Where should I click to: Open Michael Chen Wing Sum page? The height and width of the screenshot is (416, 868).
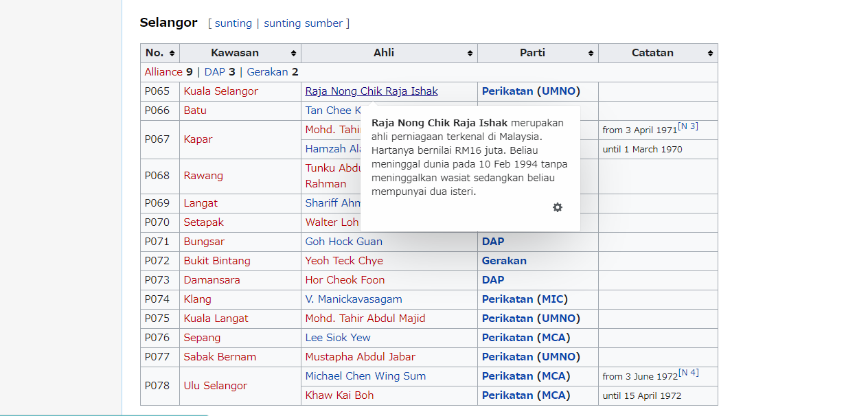365,376
